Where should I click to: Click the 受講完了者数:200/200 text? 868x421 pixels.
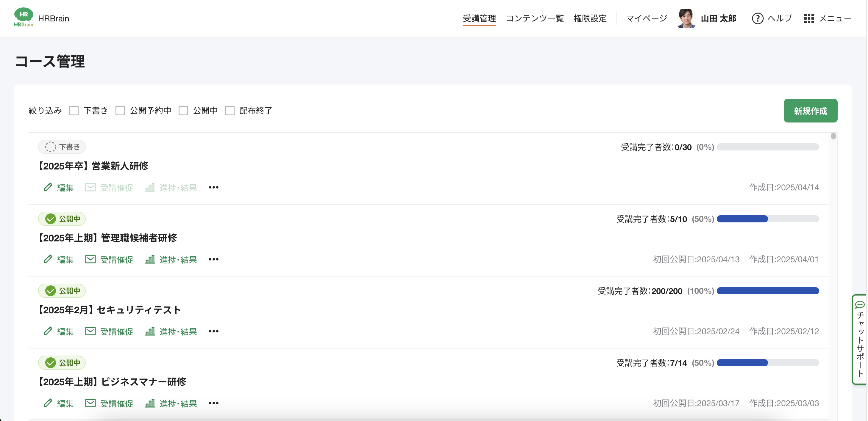(640, 291)
